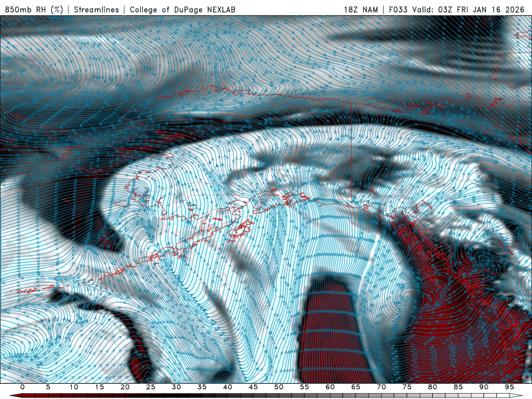Screen dimensions: 532x399
Task: Select the 15 value on color scale
Action: pos(99,387)
